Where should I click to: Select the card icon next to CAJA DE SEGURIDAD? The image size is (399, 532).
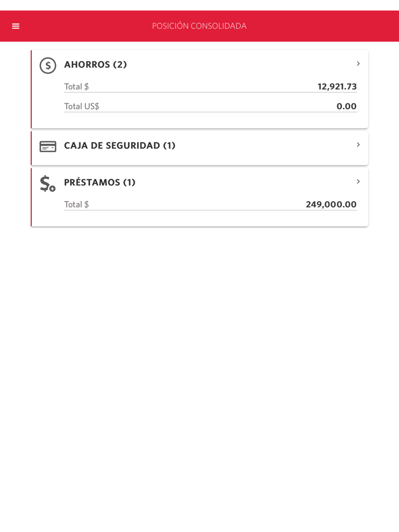pos(47,146)
